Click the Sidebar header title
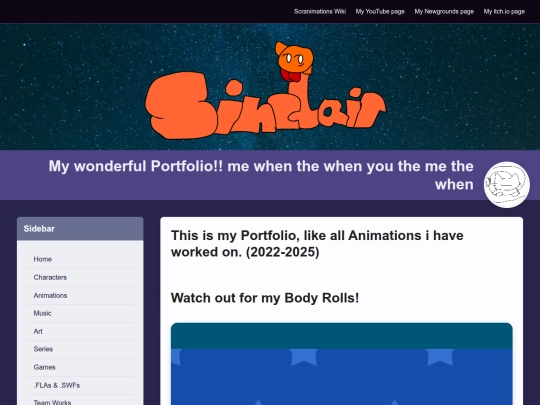The image size is (540, 405). pyautogui.click(x=39, y=229)
